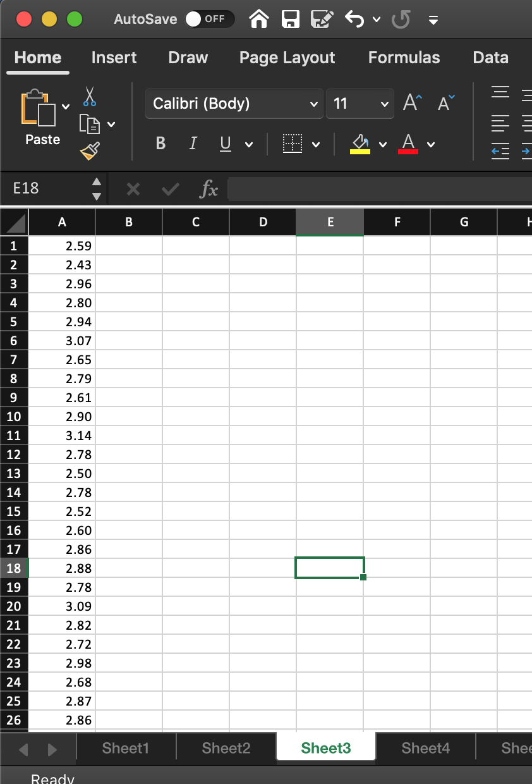Open the Data ribbon tab
This screenshot has width=532, height=784.
[491, 58]
